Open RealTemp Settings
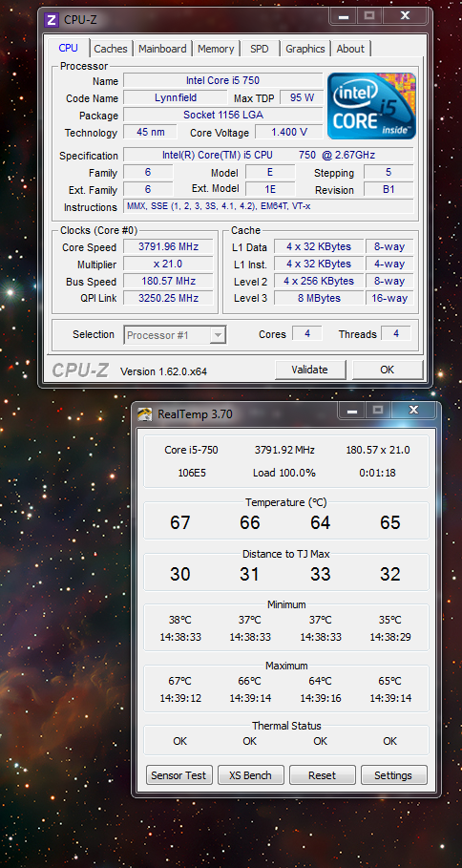Viewport: 462px width, 868px height. click(x=393, y=775)
